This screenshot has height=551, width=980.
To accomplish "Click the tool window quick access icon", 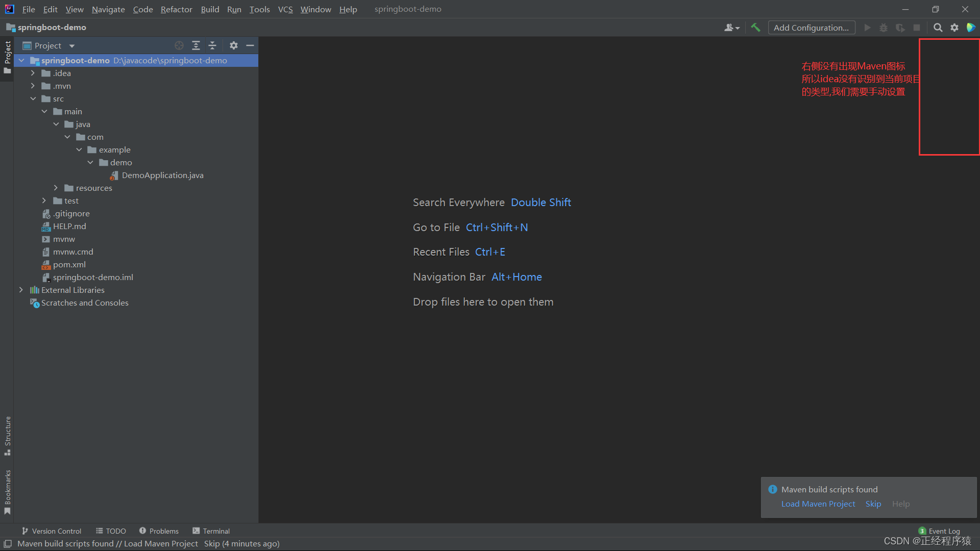I will coord(7,544).
